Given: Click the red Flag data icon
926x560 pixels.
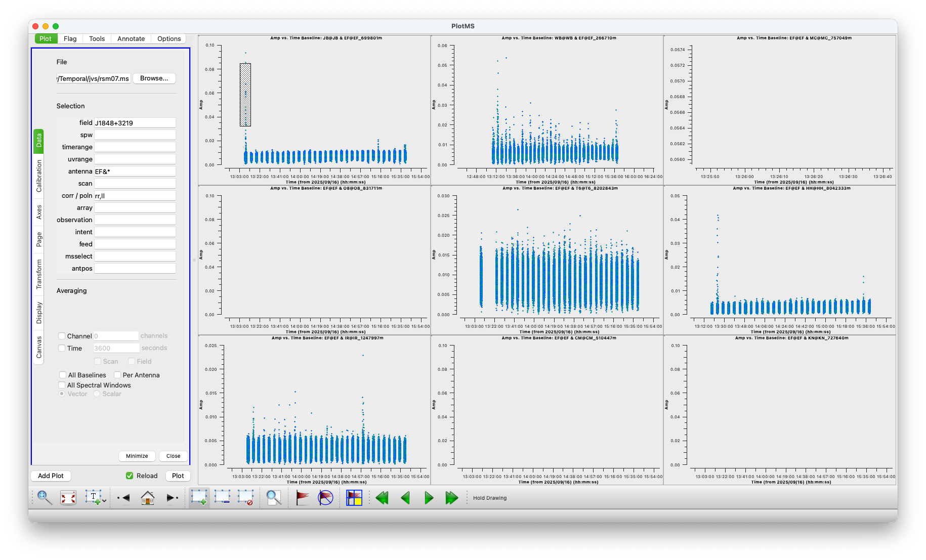Looking at the screenshot, I should 302,498.
